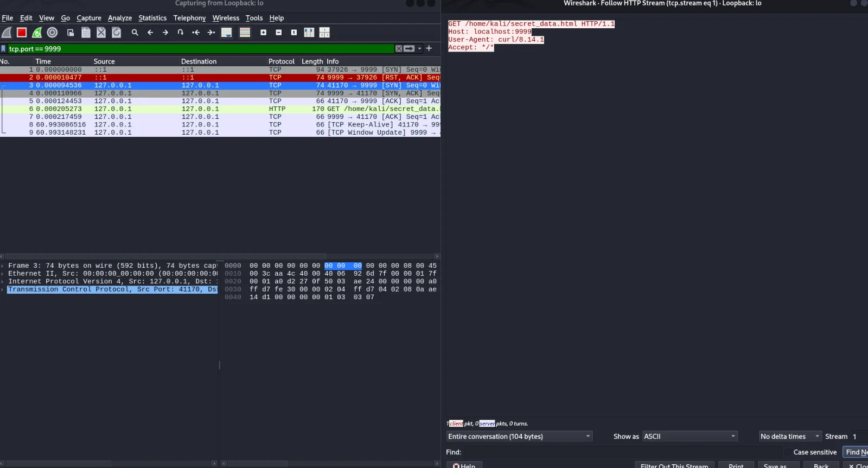Jump to the first packet icon
868x468 pixels.
point(196,33)
